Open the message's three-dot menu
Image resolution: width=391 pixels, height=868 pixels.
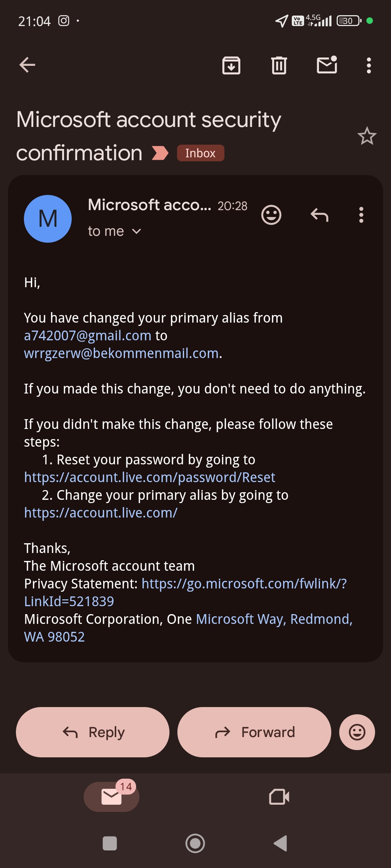[x=361, y=215]
